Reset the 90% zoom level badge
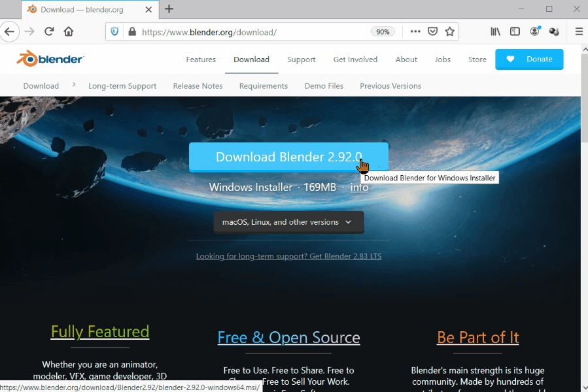Image resolution: width=588 pixels, height=392 pixels. [x=383, y=32]
